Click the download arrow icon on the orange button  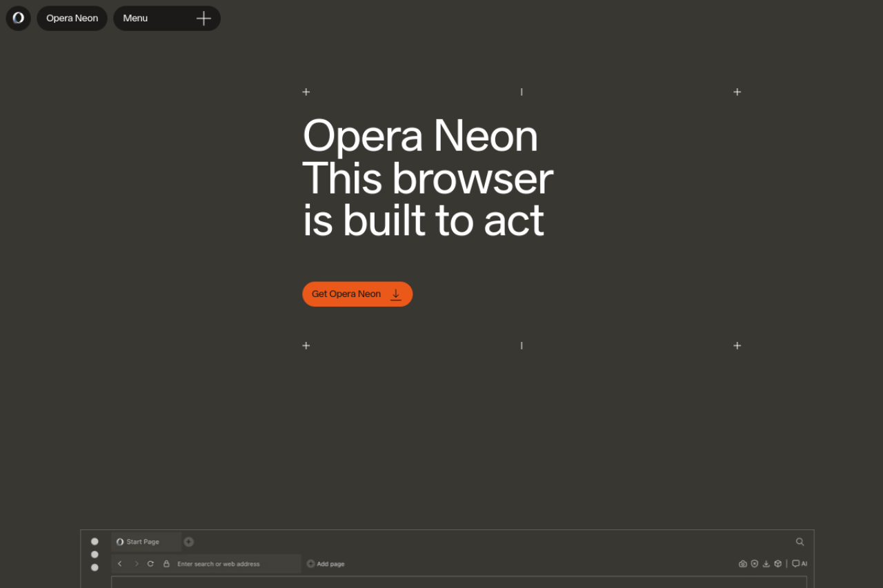[396, 294]
